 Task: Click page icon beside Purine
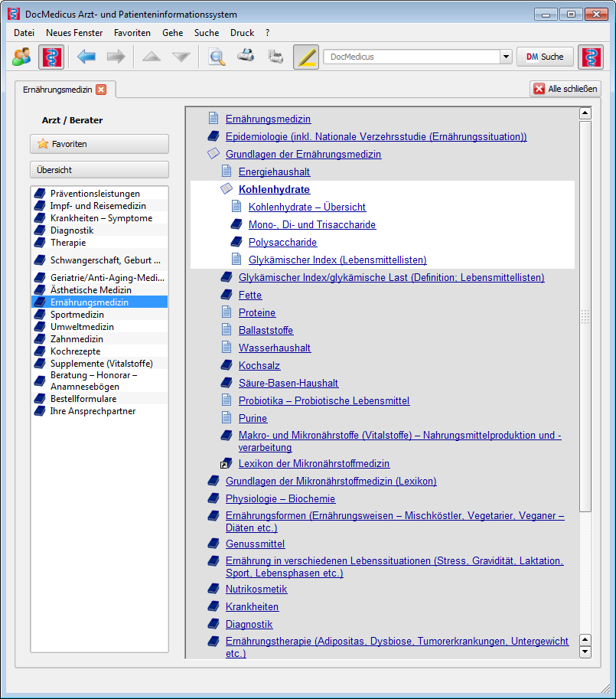(x=227, y=418)
